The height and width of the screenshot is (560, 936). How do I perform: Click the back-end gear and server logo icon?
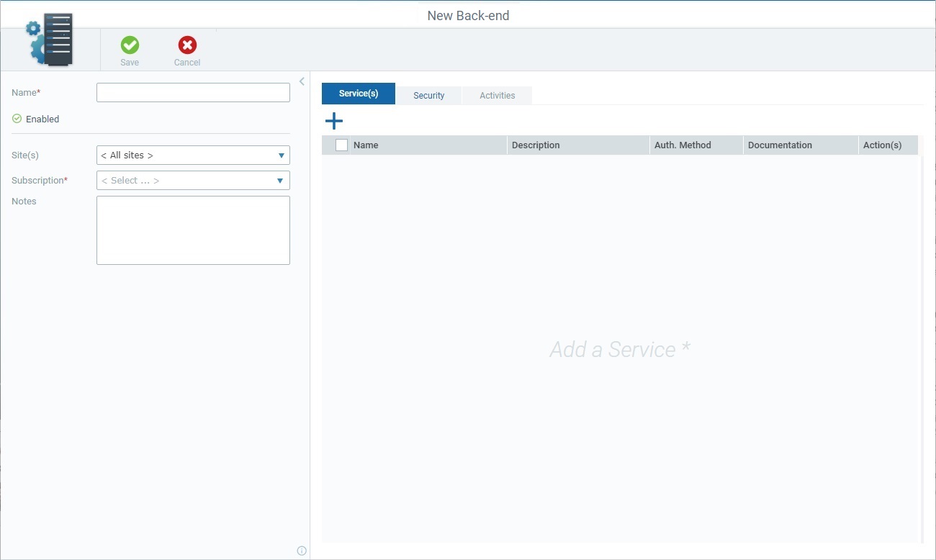49,40
